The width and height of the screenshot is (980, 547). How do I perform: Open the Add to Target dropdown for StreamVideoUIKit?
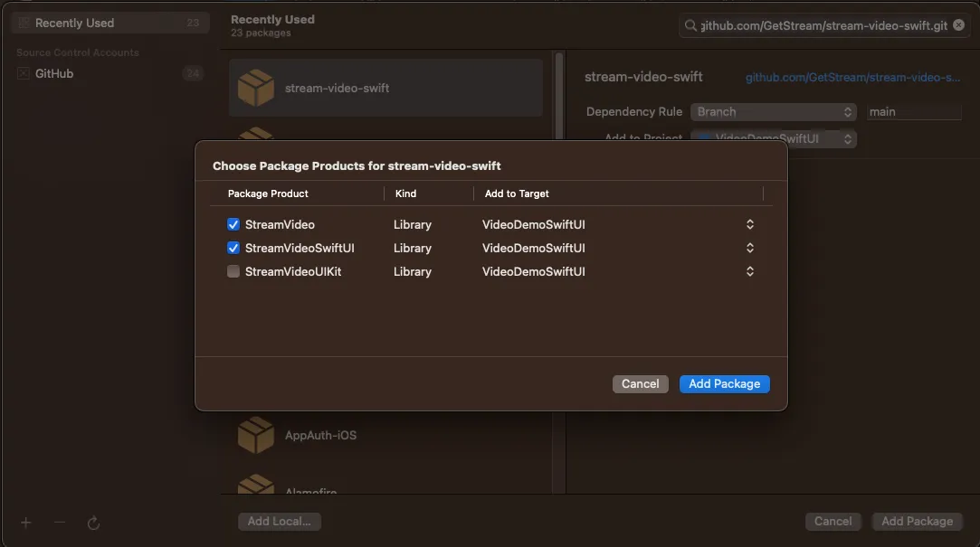(749, 270)
